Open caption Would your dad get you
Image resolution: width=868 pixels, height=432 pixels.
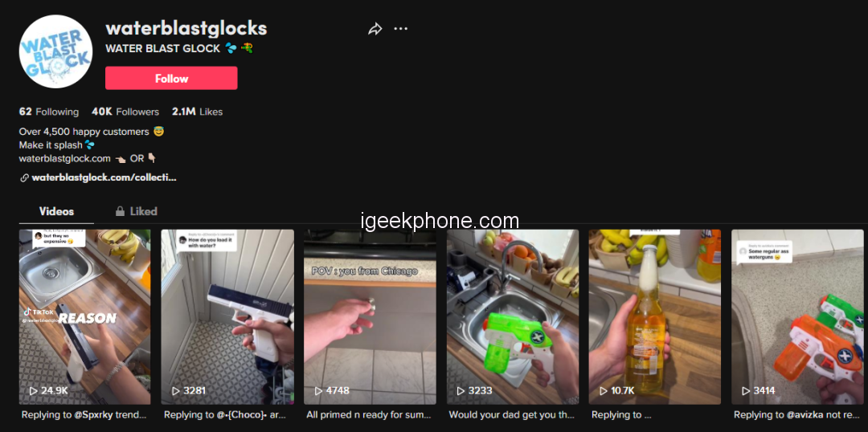point(511,414)
